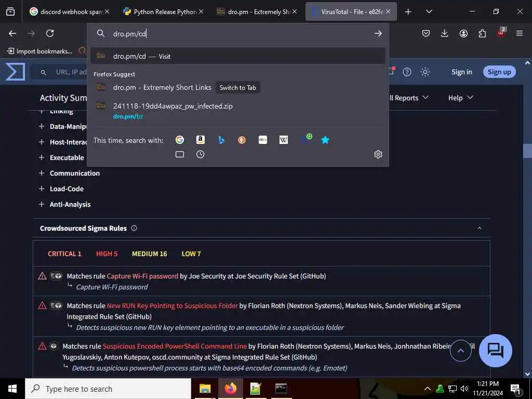Click the Windows taskbar search box
This screenshot has height=399, width=532.
point(108,389)
